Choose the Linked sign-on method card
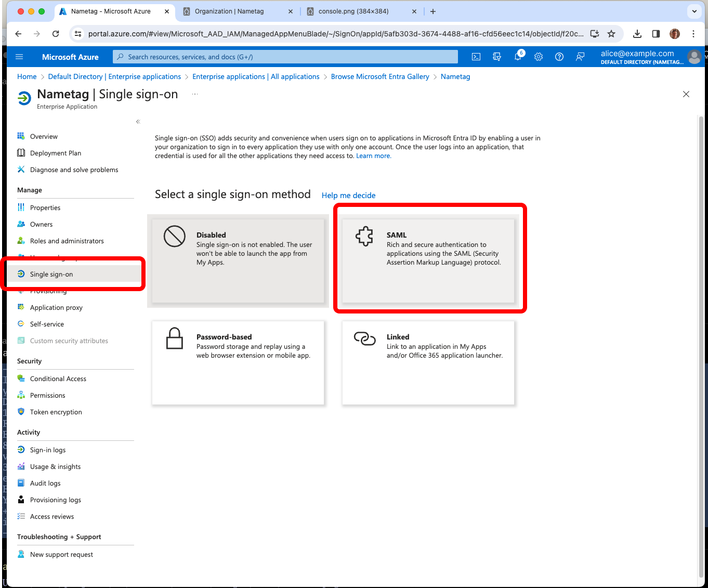 coord(428,362)
